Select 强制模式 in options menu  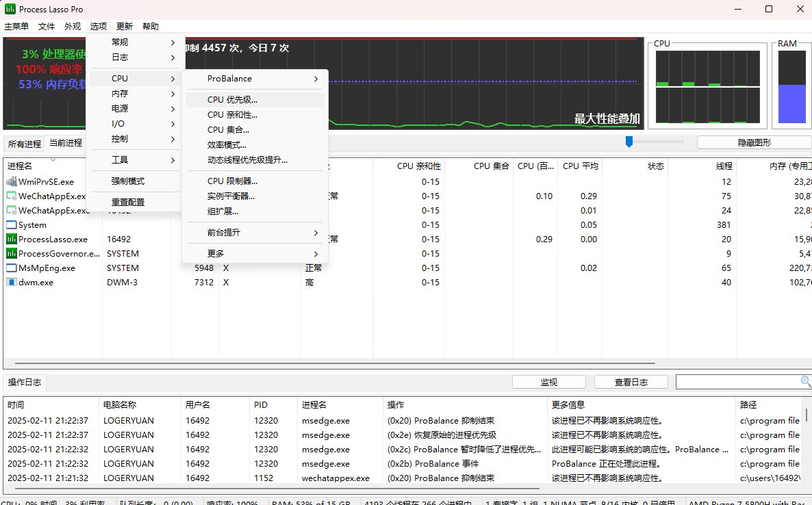136,181
